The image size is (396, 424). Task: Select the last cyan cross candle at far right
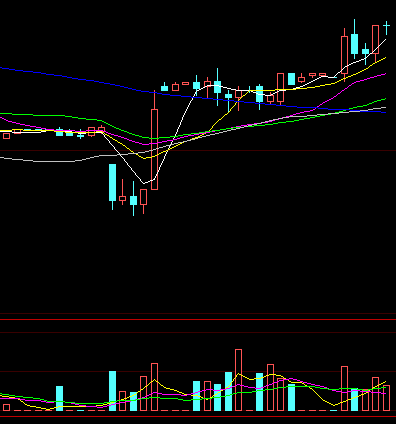point(386,28)
